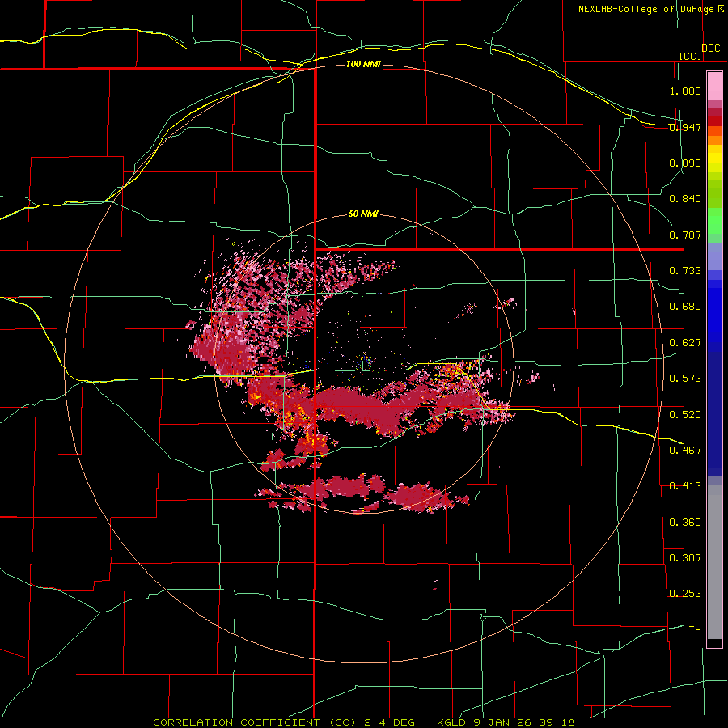Click the 0.573 value on the color scale

point(685,379)
